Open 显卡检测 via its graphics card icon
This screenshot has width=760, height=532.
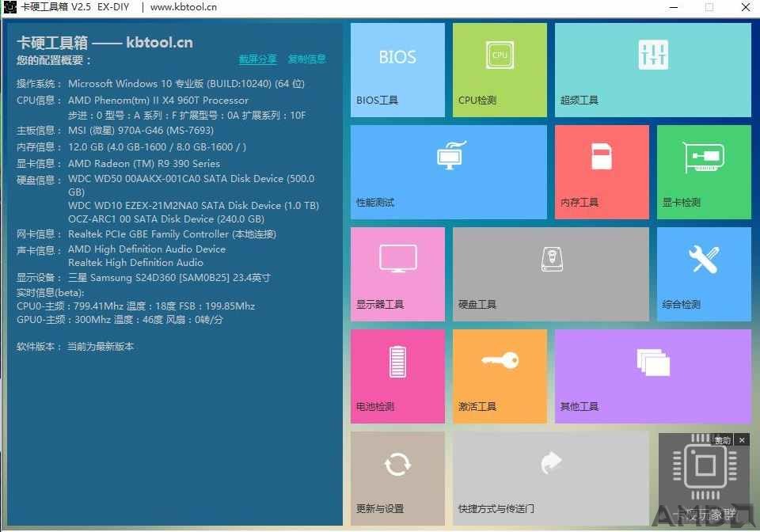pos(703,157)
